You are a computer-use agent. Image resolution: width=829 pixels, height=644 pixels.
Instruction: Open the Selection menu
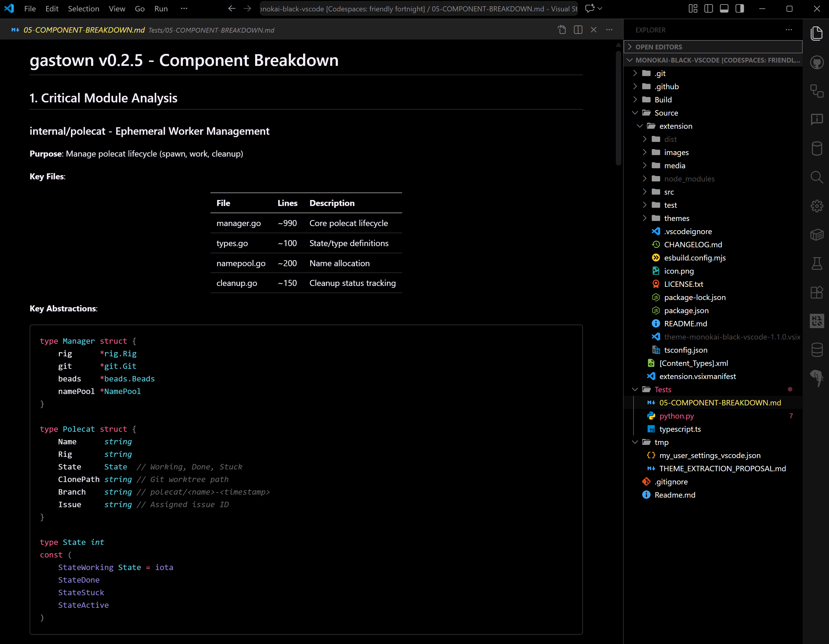pos(84,8)
